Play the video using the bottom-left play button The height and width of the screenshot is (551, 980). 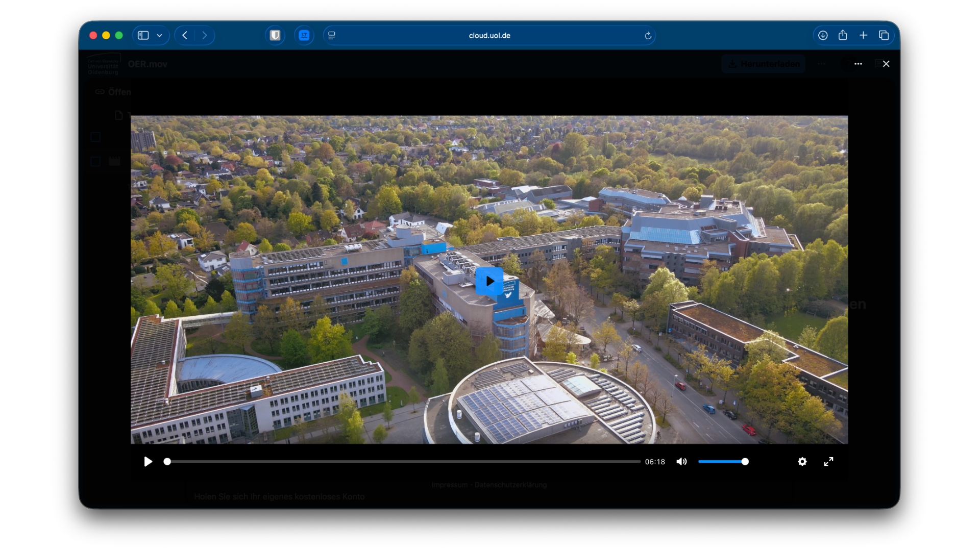coord(148,462)
